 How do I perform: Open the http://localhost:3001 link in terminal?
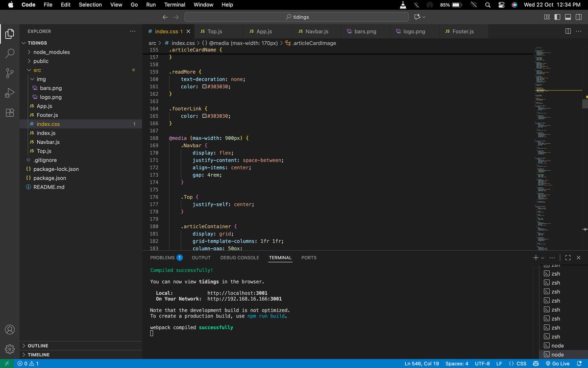click(237, 293)
